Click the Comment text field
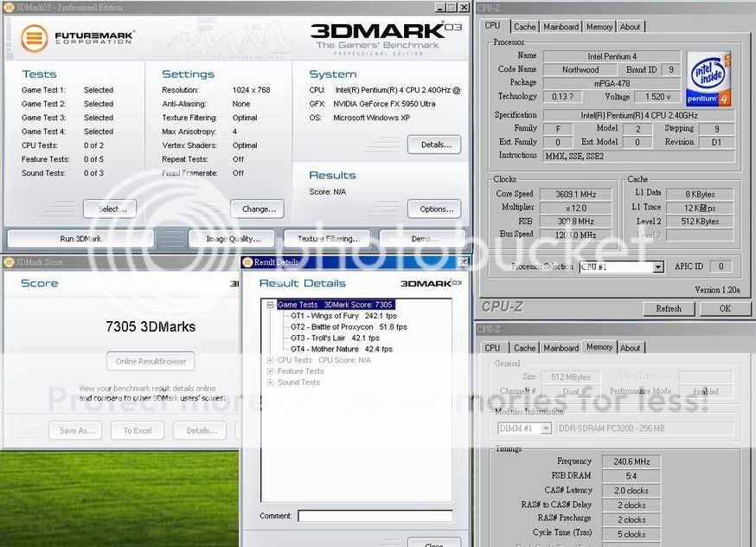Viewport: 756px width, 547px height. (x=375, y=516)
